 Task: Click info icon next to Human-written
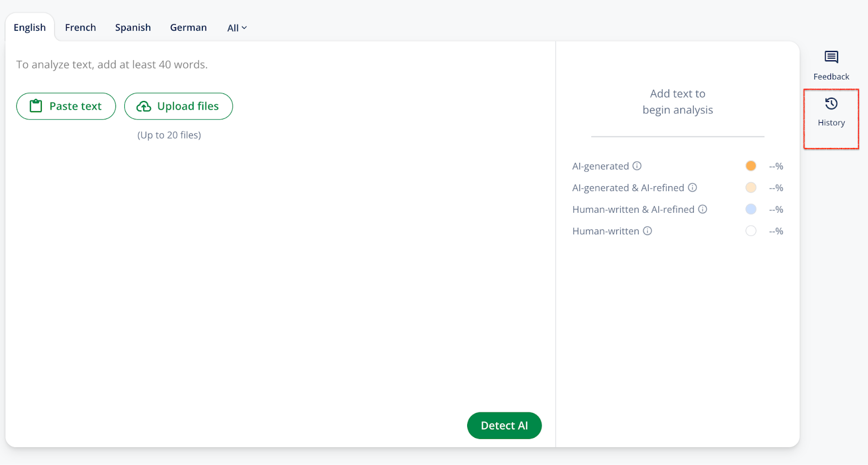[647, 231]
